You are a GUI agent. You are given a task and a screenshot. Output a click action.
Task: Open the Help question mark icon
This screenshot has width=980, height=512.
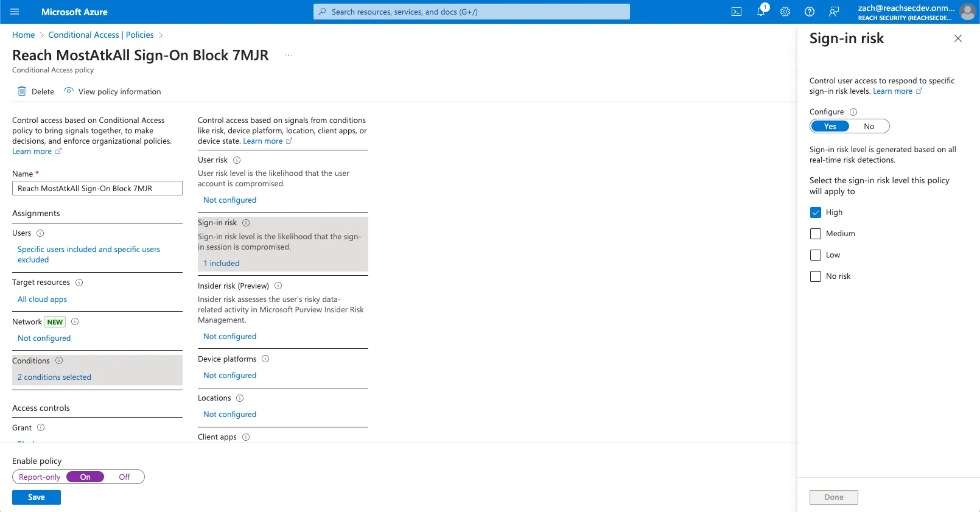click(x=810, y=12)
